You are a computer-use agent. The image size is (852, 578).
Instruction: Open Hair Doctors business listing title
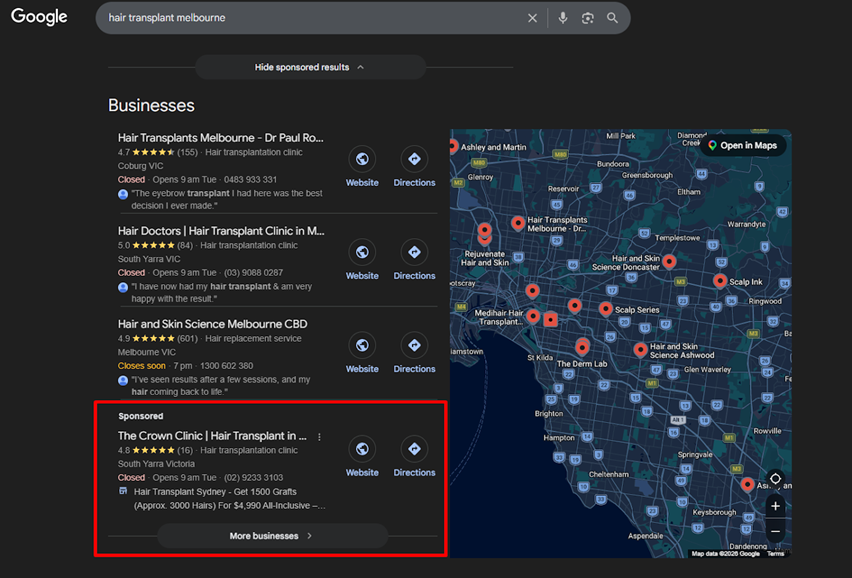pos(220,231)
